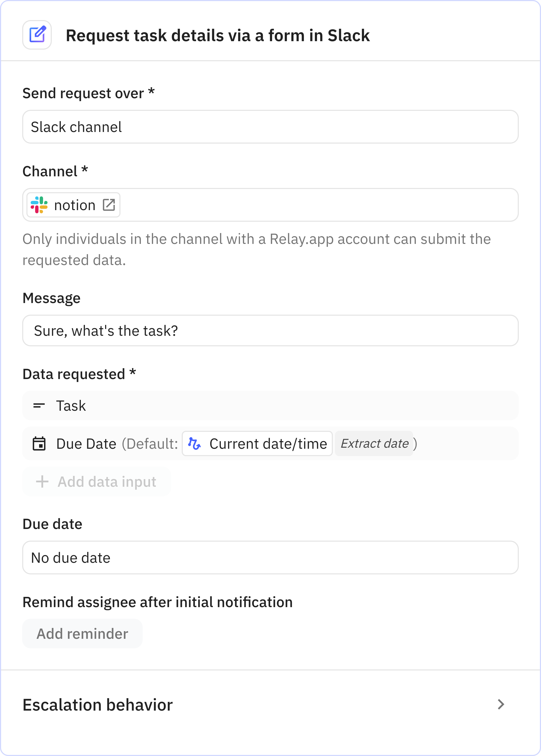Click the calendar icon beside Due Date
The width and height of the screenshot is (541, 756).
coord(39,444)
